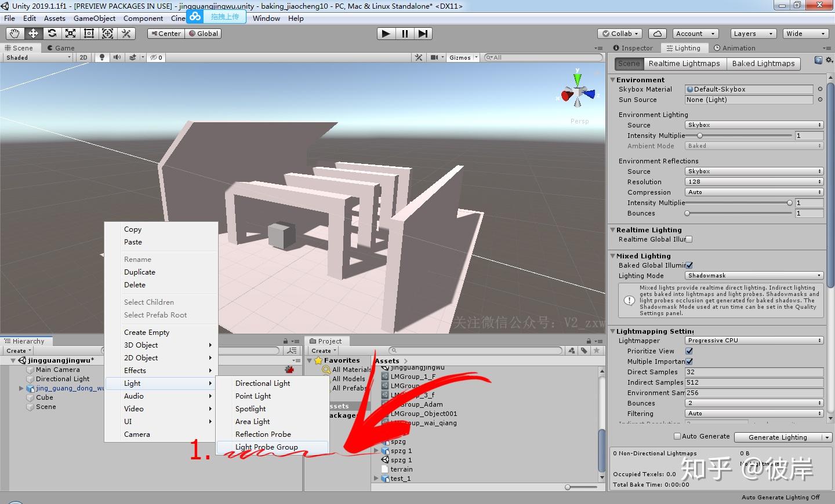The image size is (835, 504).
Task: Select the Rotate tool in the toolbar
Action: point(52,34)
